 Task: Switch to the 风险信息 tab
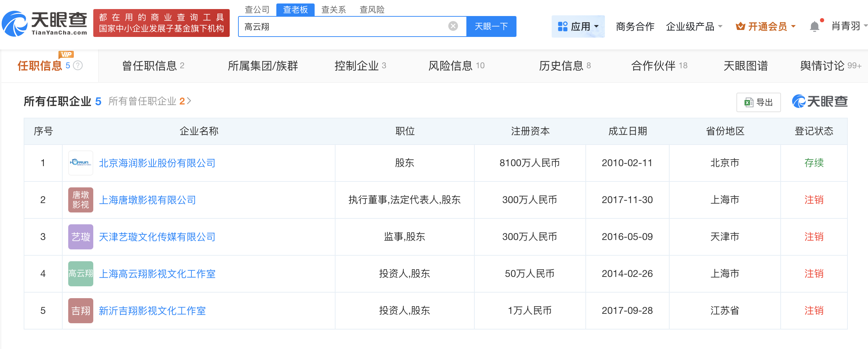click(456, 66)
